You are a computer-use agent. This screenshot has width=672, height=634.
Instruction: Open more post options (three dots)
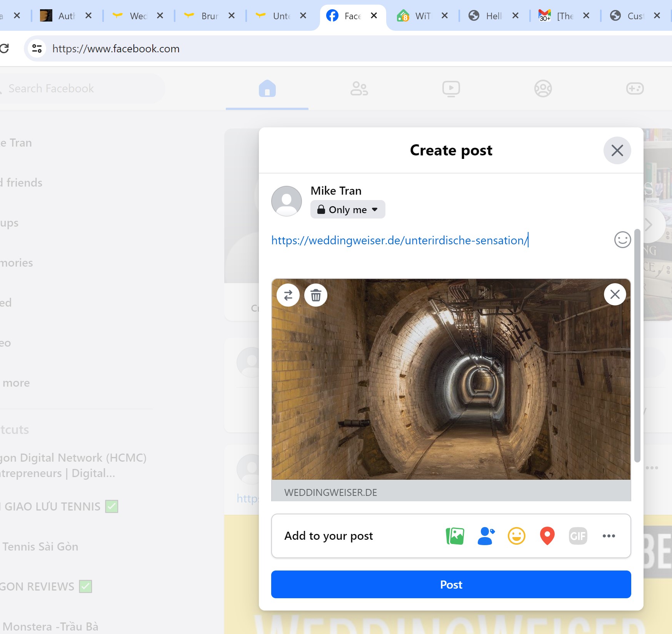(609, 536)
